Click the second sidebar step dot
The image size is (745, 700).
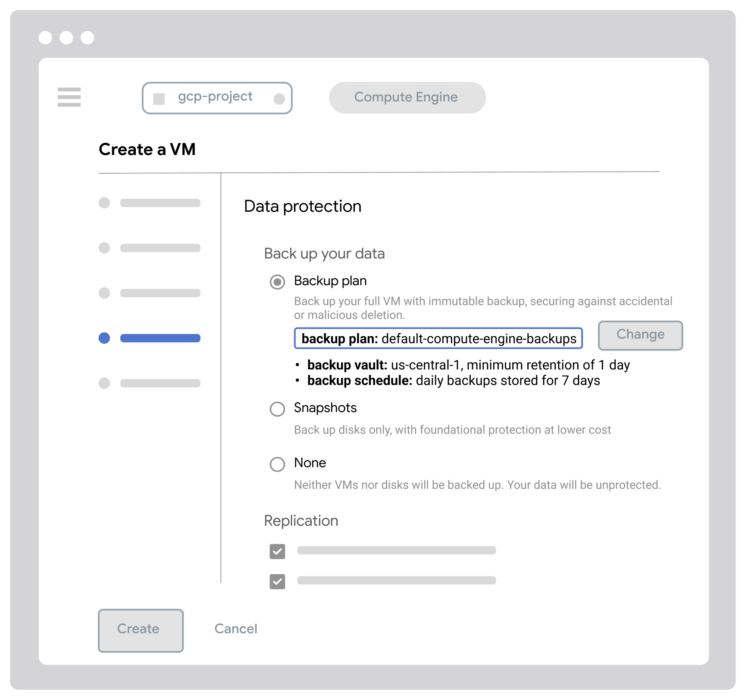click(104, 248)
